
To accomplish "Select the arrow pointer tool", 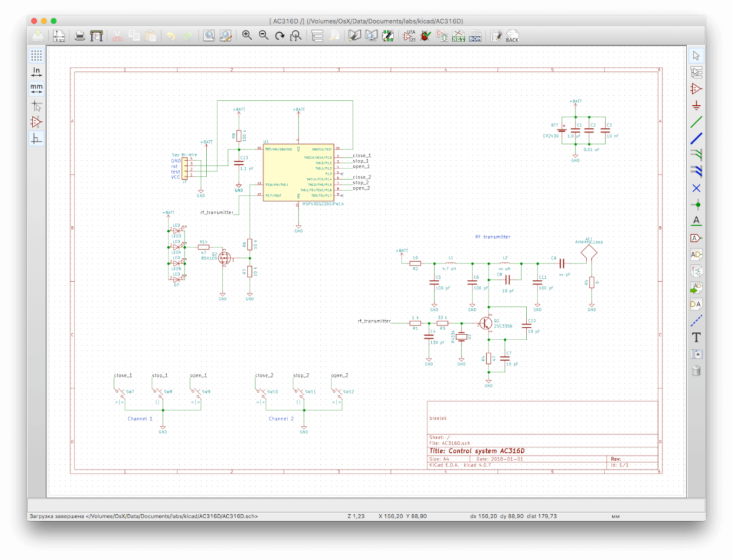I will click(696, 56).
